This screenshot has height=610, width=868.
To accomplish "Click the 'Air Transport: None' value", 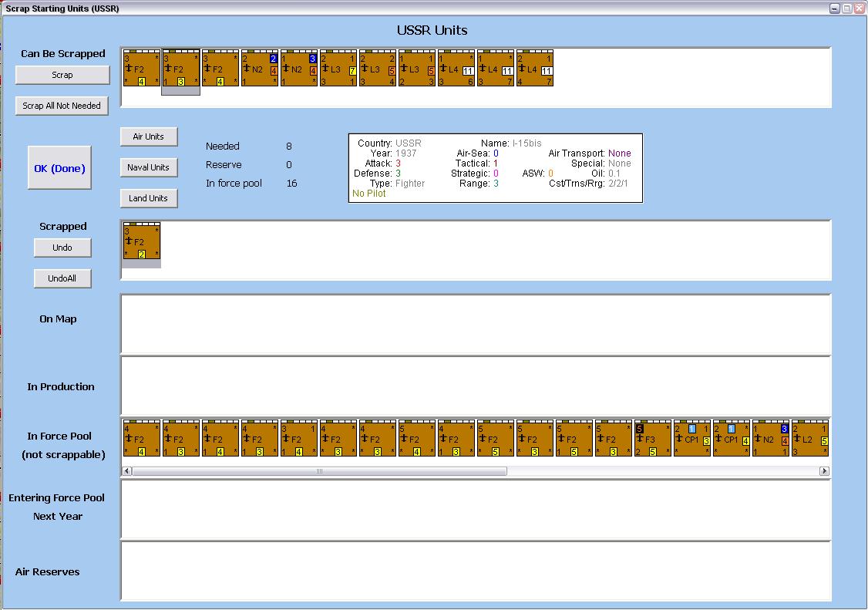I will coord(620,153).
